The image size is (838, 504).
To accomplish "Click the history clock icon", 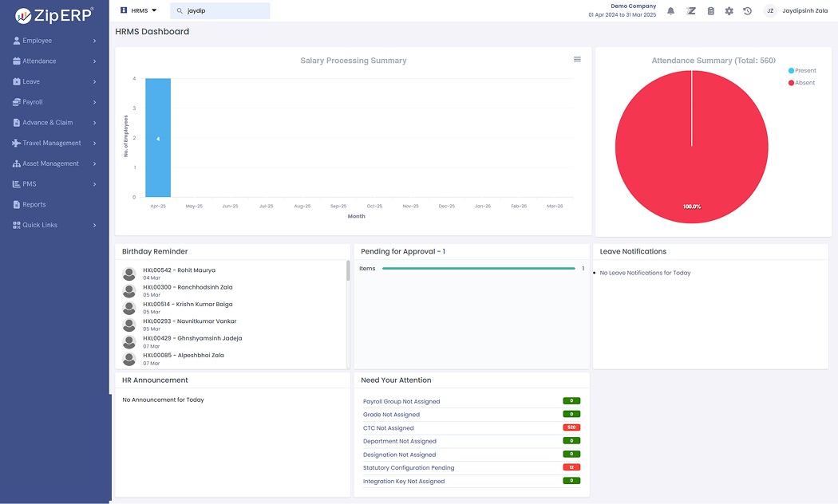I will coord(748,11).
